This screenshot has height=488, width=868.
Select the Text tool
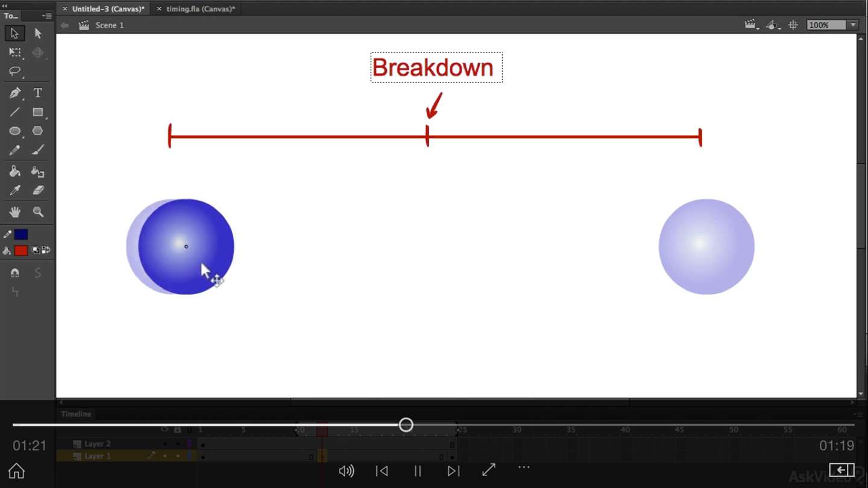[38, 93]
